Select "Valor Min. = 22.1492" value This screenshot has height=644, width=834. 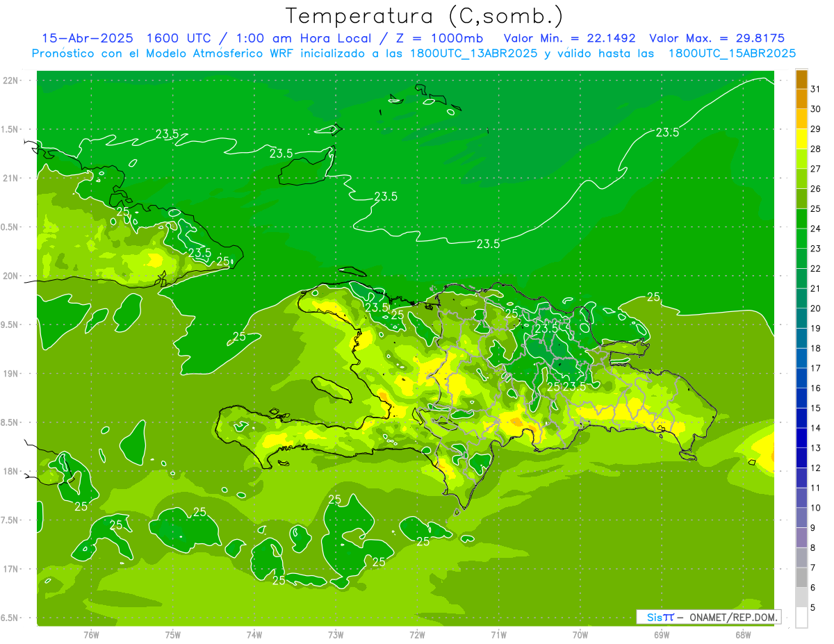coord(569,39)
